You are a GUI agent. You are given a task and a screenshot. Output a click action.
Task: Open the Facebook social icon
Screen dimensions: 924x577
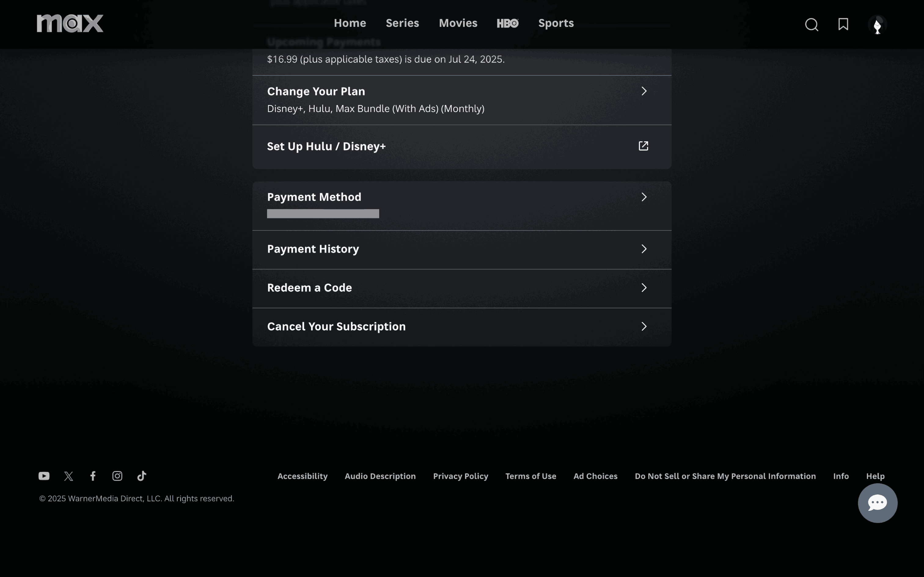click(x=93, y=476)
